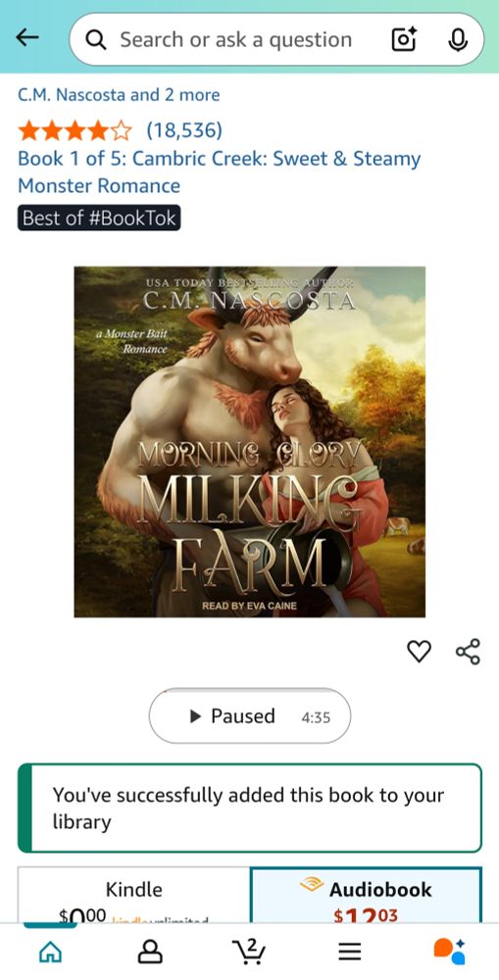This screenshot has width=499, height=980.
Task: Open C.M. Nascosta and 2 more link
Action: point(119,95)
